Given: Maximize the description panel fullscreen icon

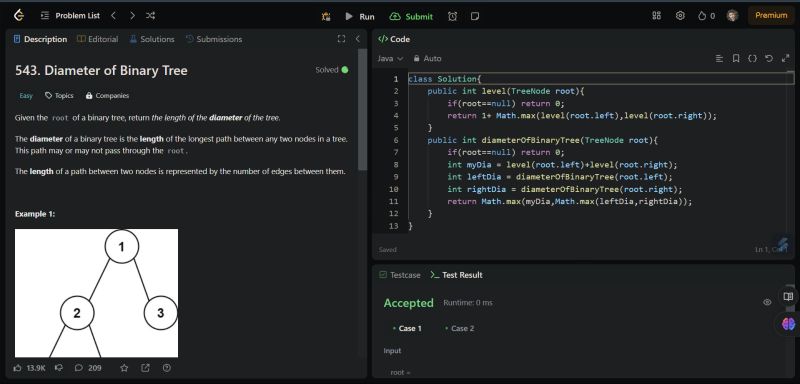Looking at the screenshot, I should pyautogui.click(x=341, y=39).
